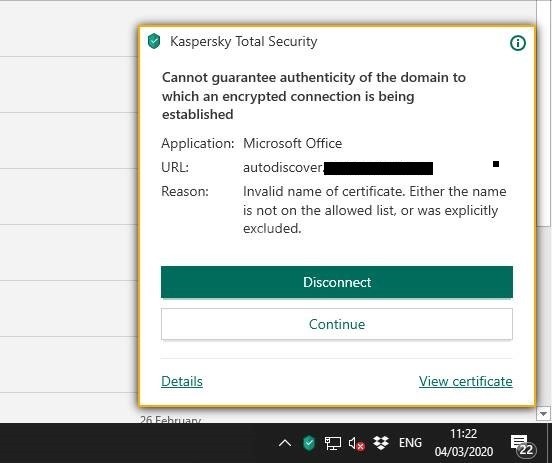The height and width of the screenshot is (463, 552).
Task: Click the 26 February date label
Action: click(x=170, y=419)
